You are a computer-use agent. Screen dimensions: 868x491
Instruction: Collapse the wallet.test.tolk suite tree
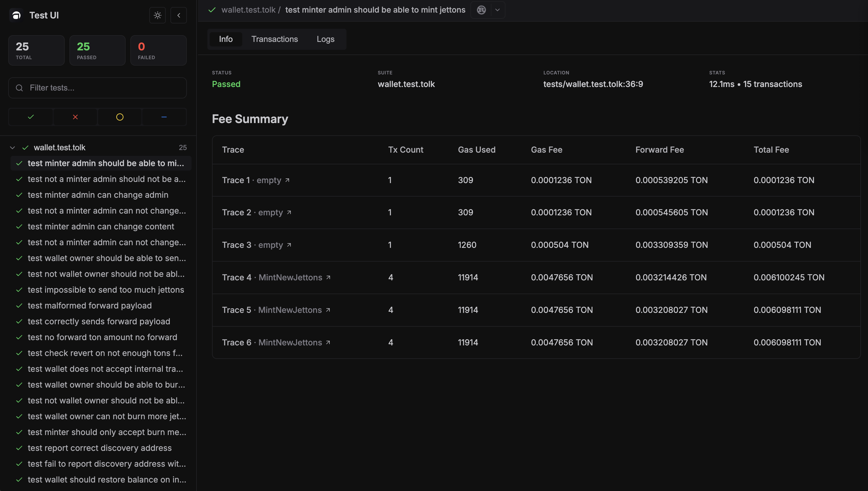12,147
